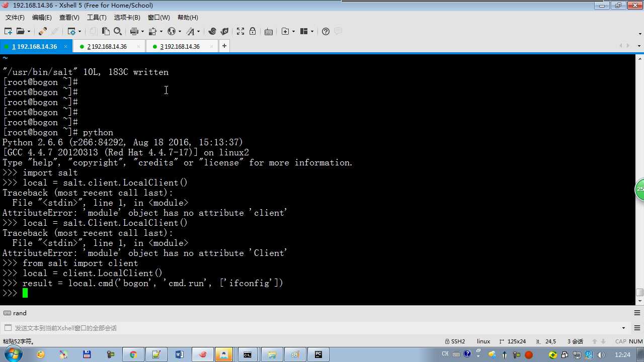Toggle the compose bar send target icon
Image resolution: width=644 pixels, height=362 pixels.
coord(7,328)
